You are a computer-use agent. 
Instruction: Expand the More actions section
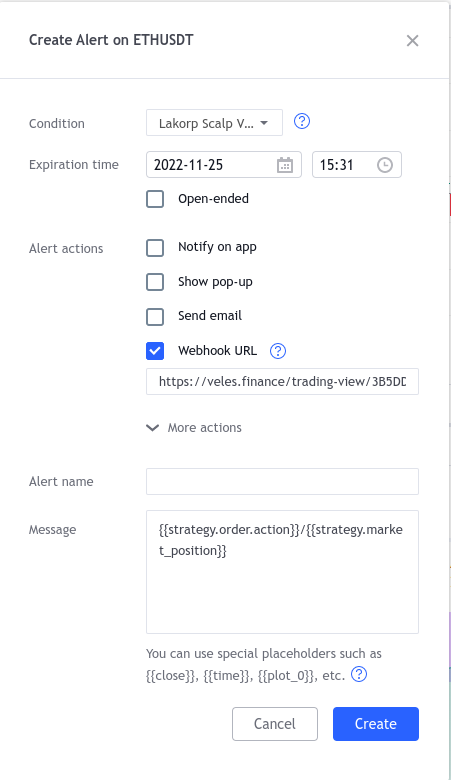194,428
